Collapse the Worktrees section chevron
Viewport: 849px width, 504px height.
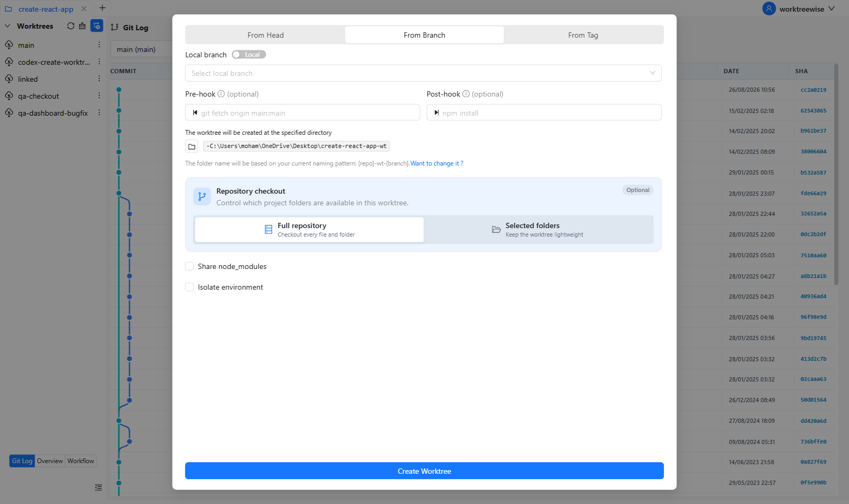[7, 26]
